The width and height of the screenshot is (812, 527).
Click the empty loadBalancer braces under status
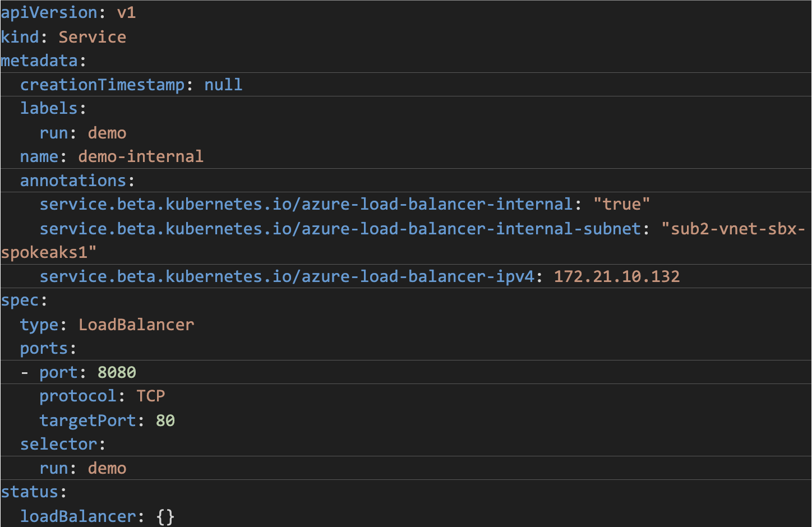tap(164, 516)
